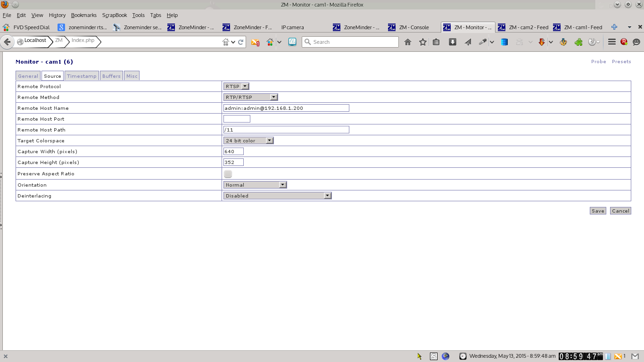
Task: Open the ScrapBook menu
Action: pyautogui.click(x=115, y=15)
